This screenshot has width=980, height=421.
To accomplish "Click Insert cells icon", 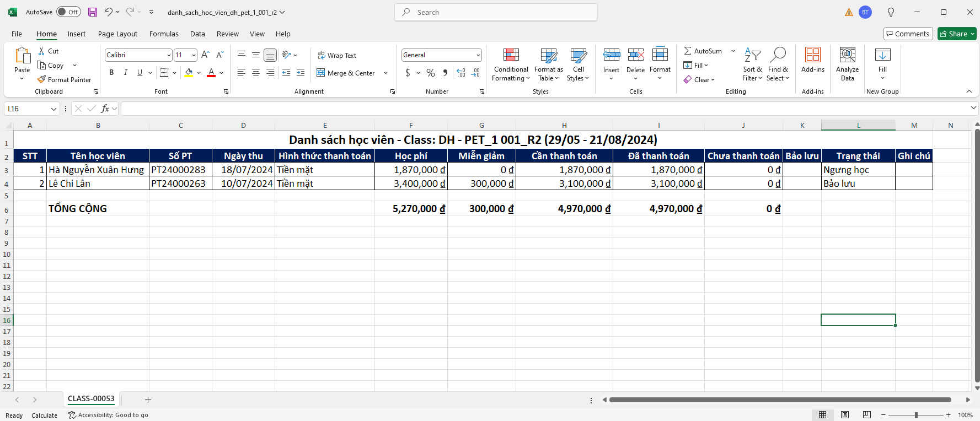I will pyautogui.click(x=611, y=55).
